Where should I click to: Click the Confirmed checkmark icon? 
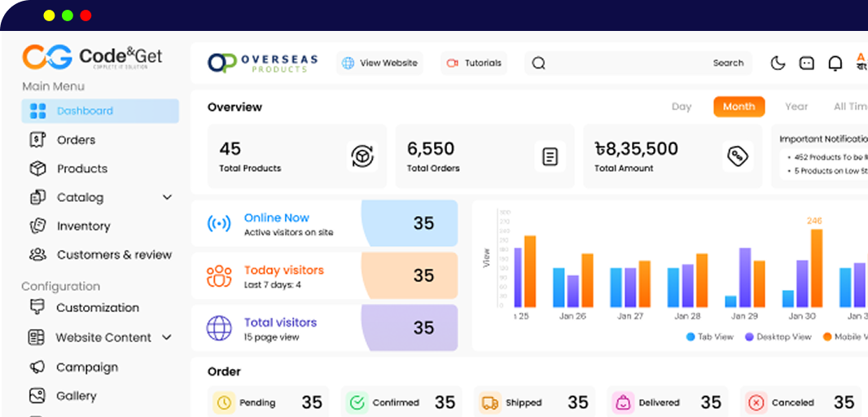357,402
